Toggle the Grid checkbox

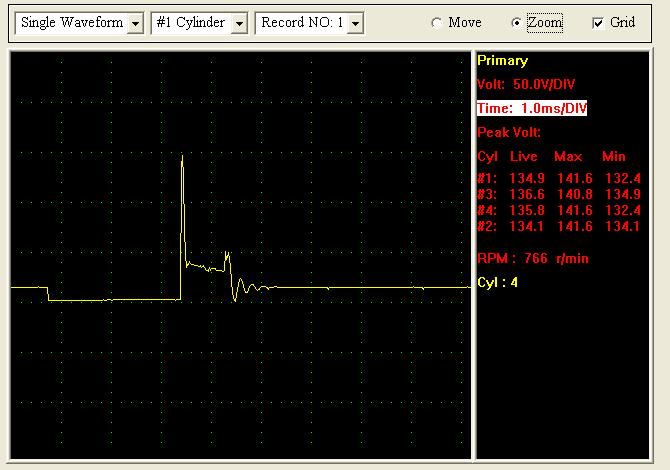click(x=598, y=23)
